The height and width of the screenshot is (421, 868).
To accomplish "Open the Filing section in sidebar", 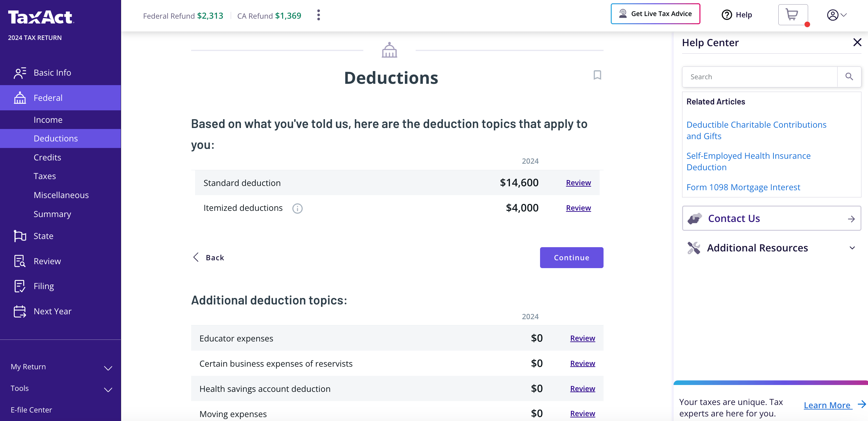I will tap(44, 286).
